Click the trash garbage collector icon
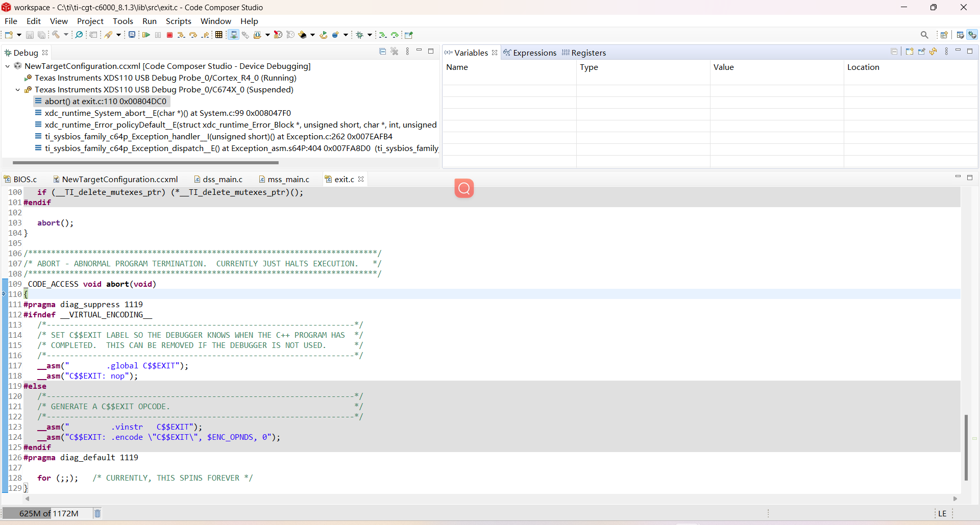Viewport: 980px width, 525px height. click(x=97, y=513)
